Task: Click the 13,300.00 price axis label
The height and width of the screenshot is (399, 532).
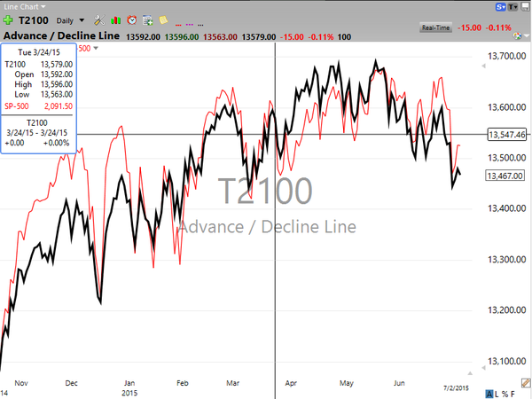Action: (x=506, y=260)
